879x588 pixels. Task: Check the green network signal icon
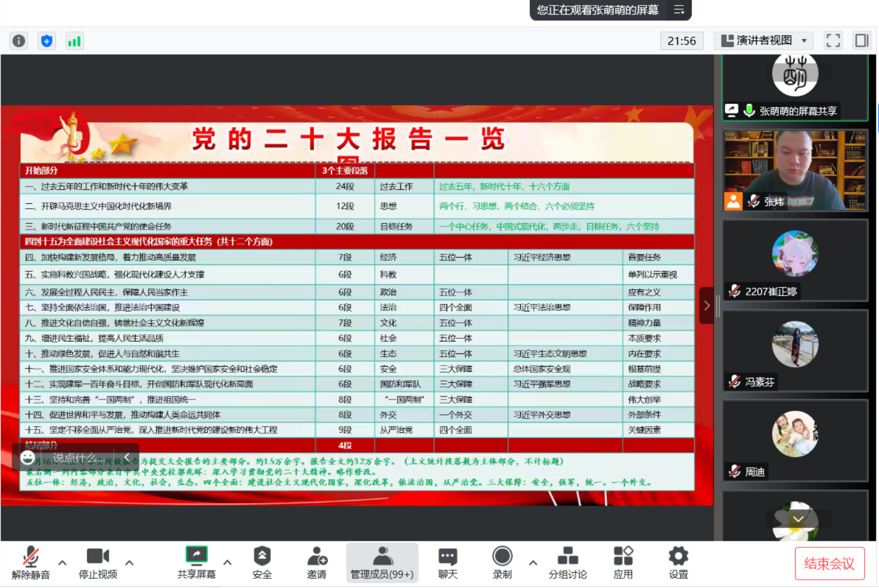click(x=74, y=41)
